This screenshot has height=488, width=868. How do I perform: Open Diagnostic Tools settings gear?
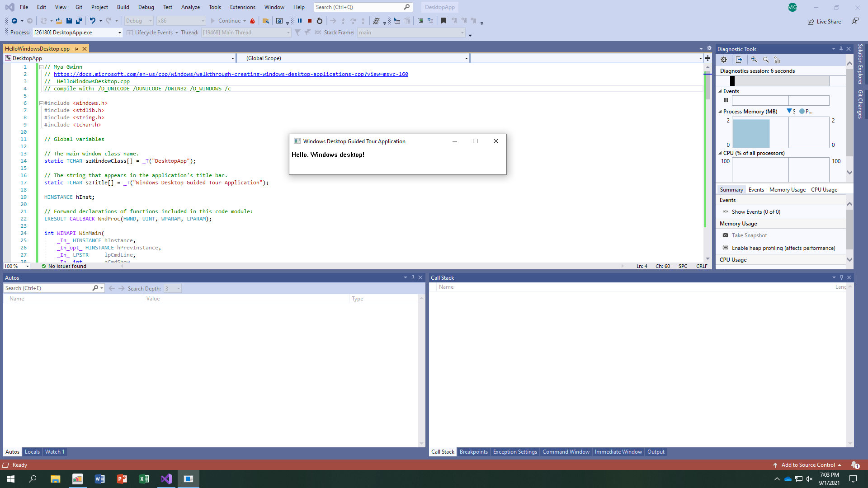click(724, 59)
